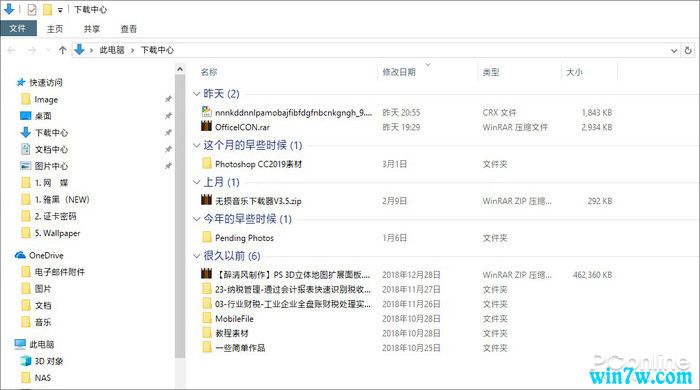
Task: Open the Image folder in quick access
Action: point(46,100)
